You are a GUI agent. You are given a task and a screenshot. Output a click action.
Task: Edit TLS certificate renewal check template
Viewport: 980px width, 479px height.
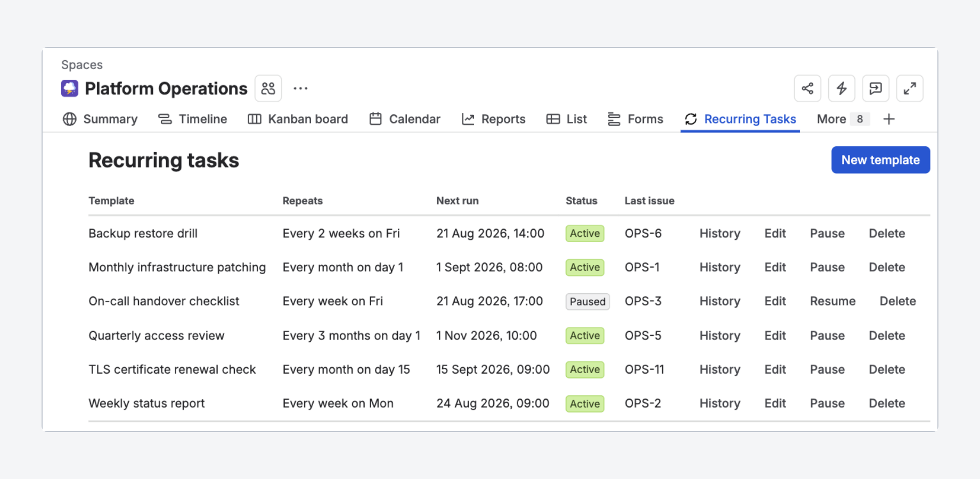tap(775, 369)
